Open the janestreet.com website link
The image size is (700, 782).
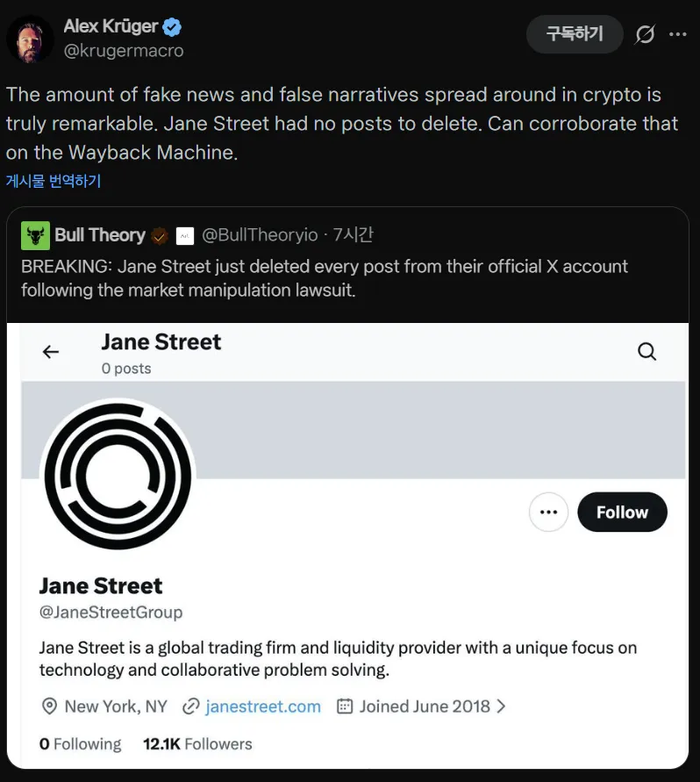(262, 706)
